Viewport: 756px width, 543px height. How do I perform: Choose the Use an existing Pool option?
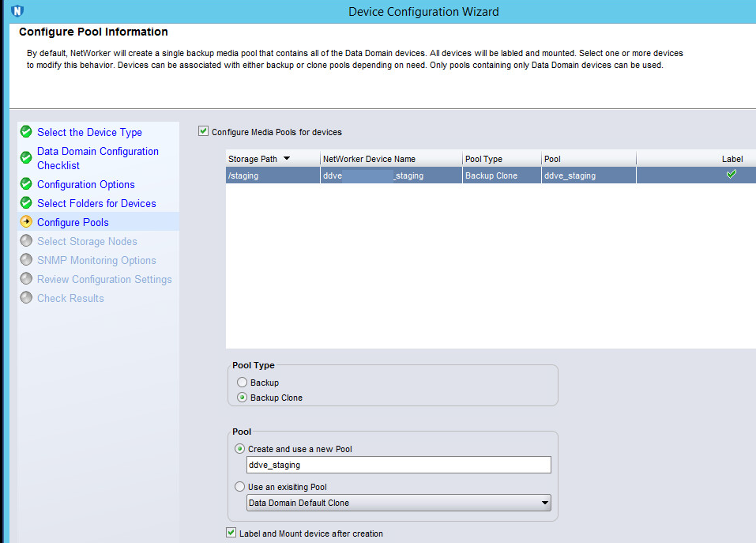[x=240, y=487]
